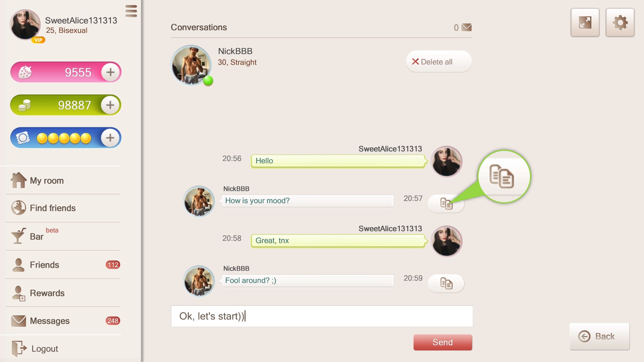The height and width of the screenshot is (362, 644).
Task: Open the hamburger menu icon
Action: [x=131, y=11]
